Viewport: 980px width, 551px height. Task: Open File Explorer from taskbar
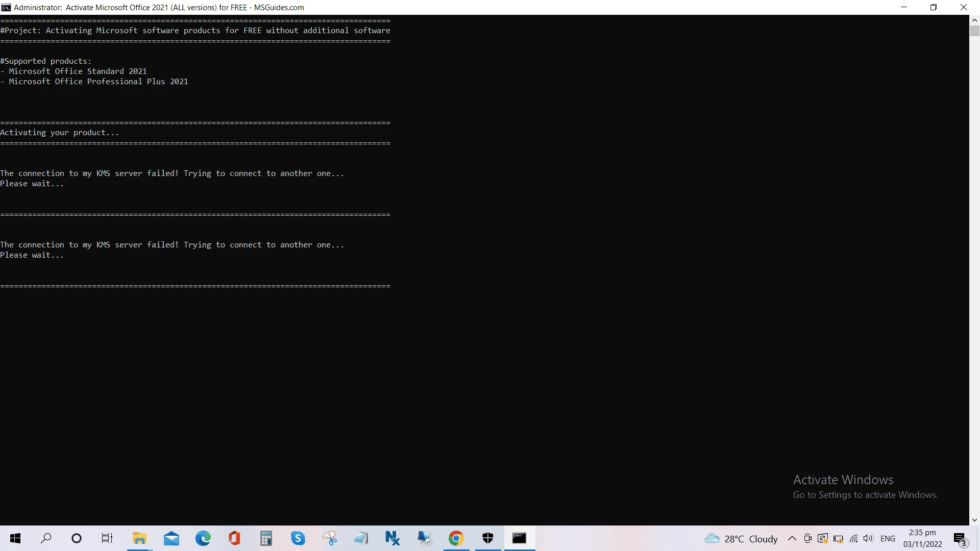tap(139, 538)
